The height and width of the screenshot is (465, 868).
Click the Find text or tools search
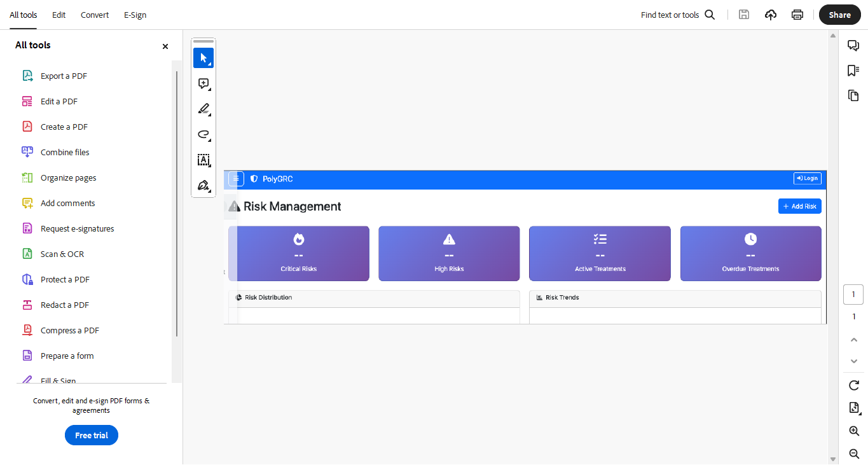pyautogui.click(x=677, y=15)
